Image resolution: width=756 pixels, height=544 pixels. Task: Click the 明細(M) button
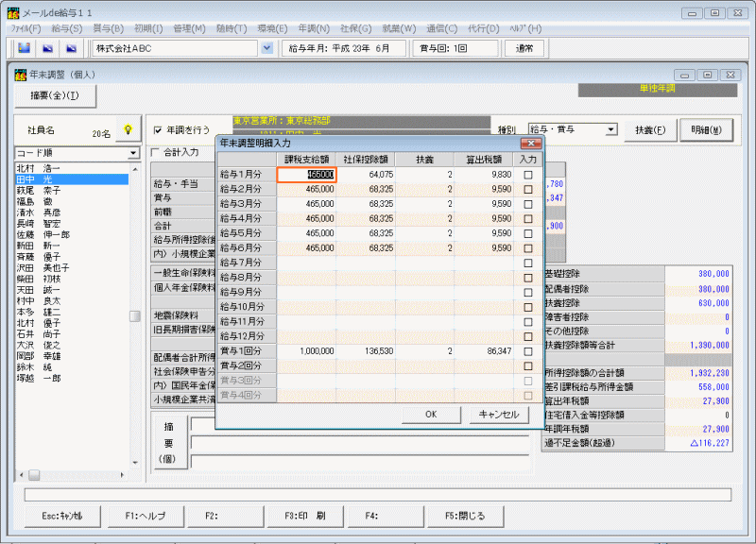coord(706,129)
